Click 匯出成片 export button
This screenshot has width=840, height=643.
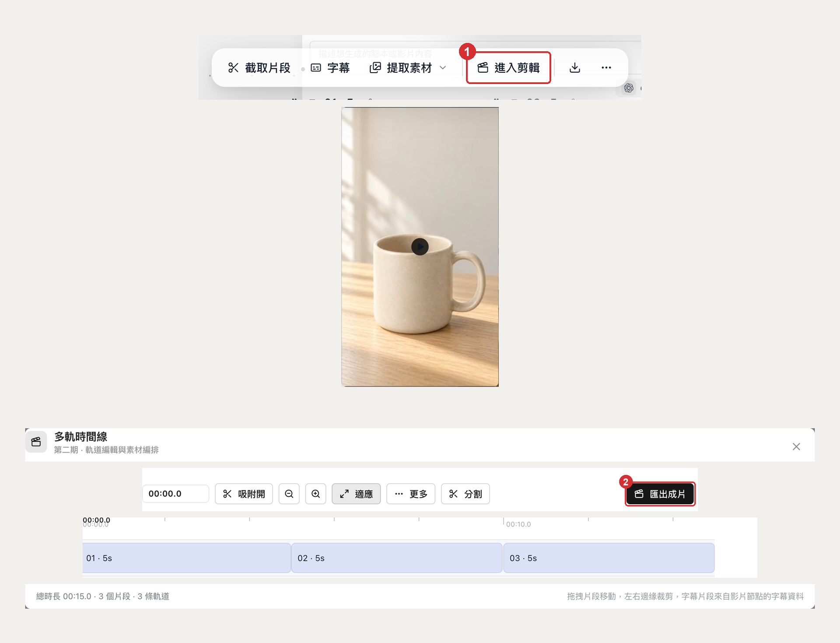[x=660, y=494]
